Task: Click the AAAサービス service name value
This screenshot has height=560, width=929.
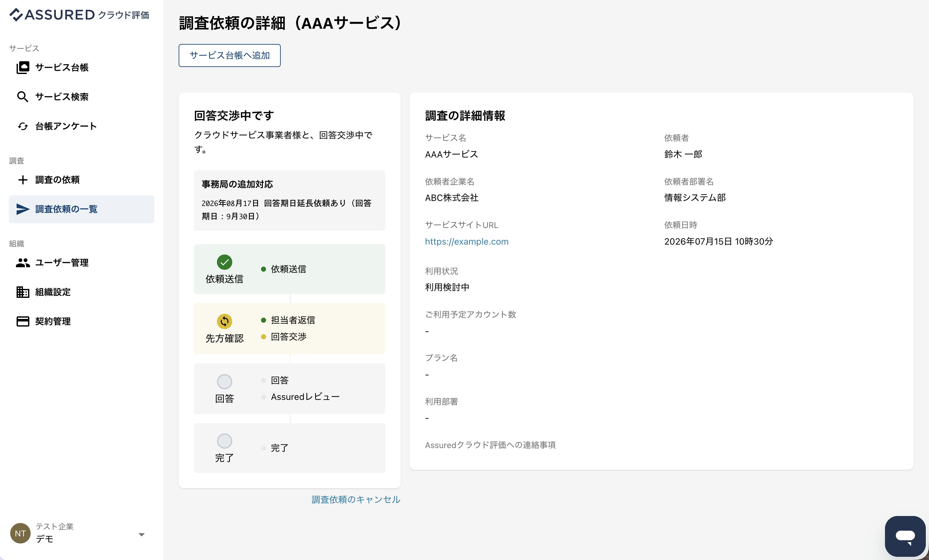Action: click(x=451, y=154)
